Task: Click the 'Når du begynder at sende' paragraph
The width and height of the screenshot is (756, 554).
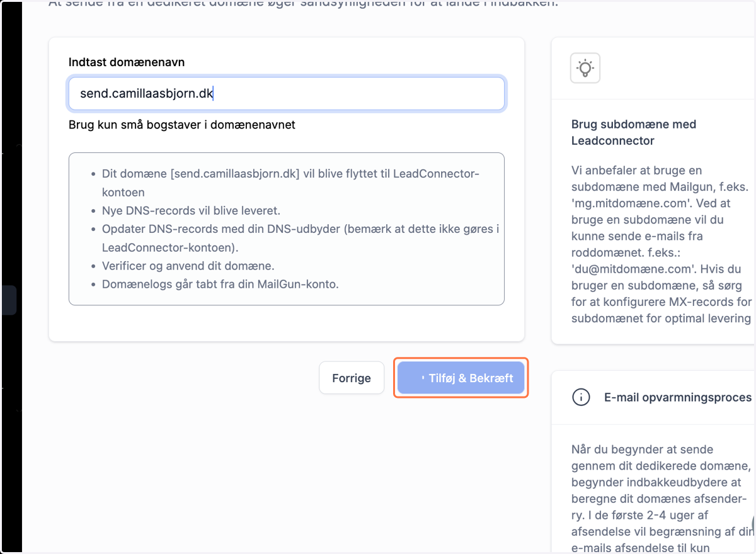Action: [662, 499]
